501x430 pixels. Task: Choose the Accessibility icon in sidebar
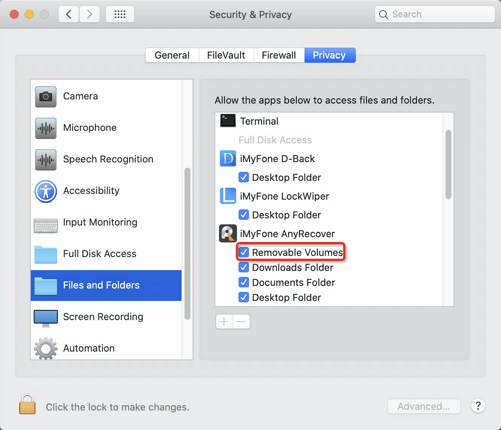point(46,191)
